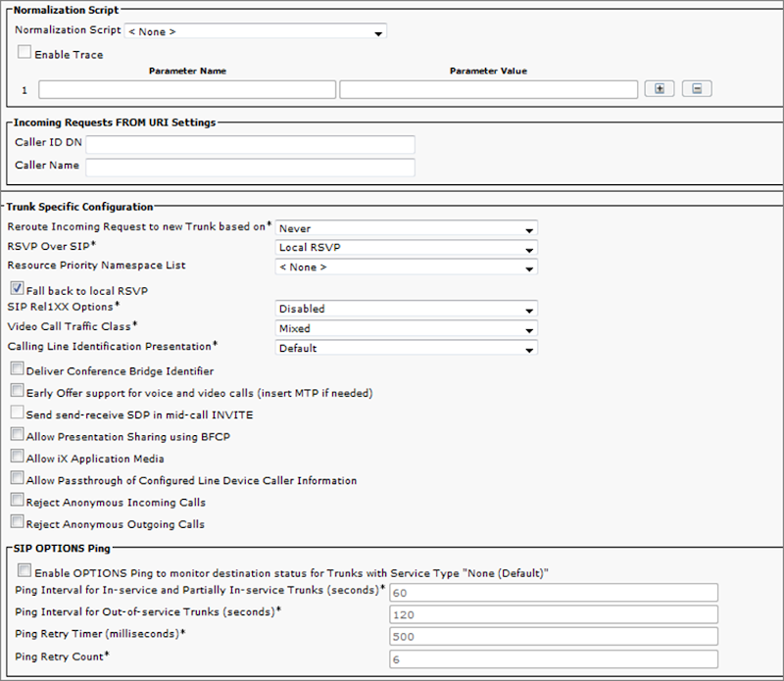The image size is (784, 681).
Task: Enable Trace checkbox for normalization script
Action: click(x=24, y=52)
